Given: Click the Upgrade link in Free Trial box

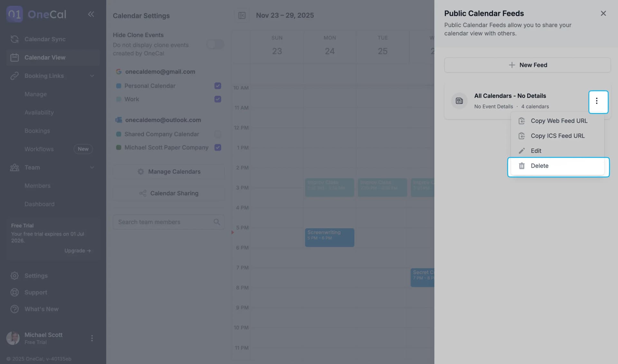Looking at the screenshot, I should (77, 250).
